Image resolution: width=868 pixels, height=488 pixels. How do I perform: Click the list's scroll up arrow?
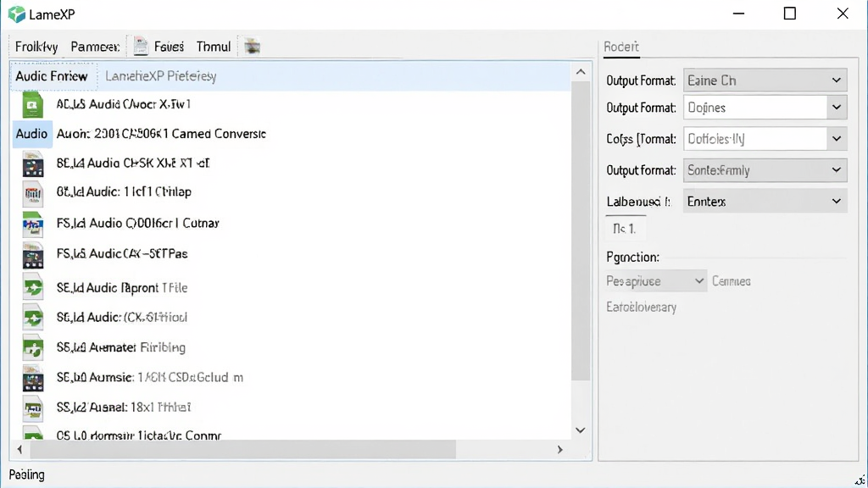581,72
